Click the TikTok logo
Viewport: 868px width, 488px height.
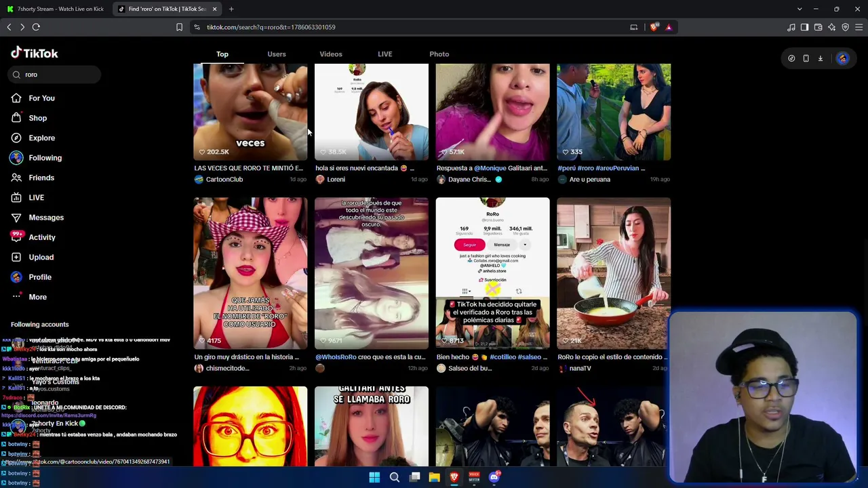click(x=34, y=53)
